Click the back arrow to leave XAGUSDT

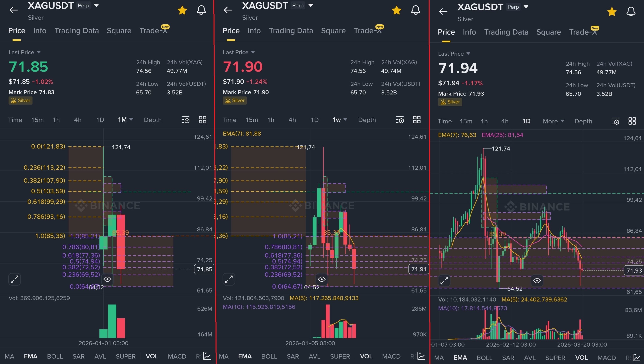coord(14,10)
